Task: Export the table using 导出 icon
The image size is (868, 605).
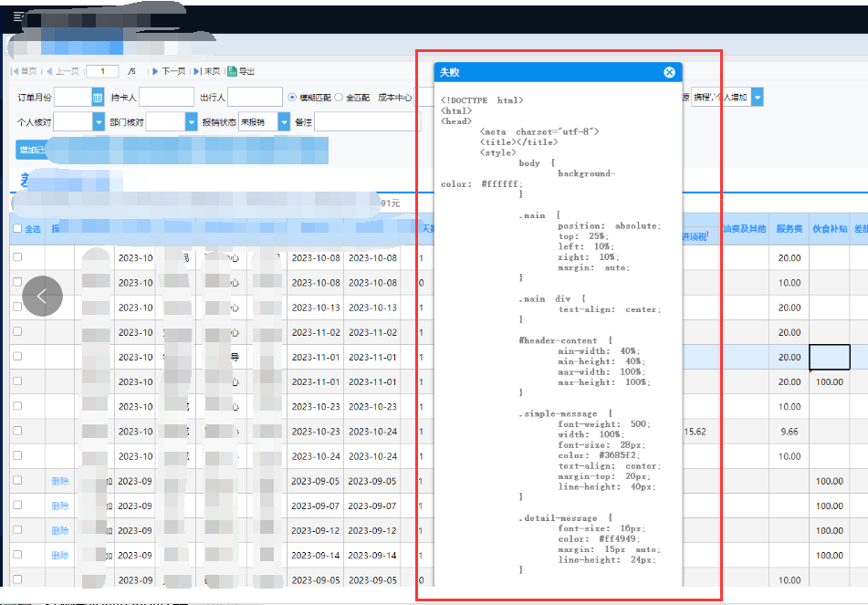Action: coord(241,71)
